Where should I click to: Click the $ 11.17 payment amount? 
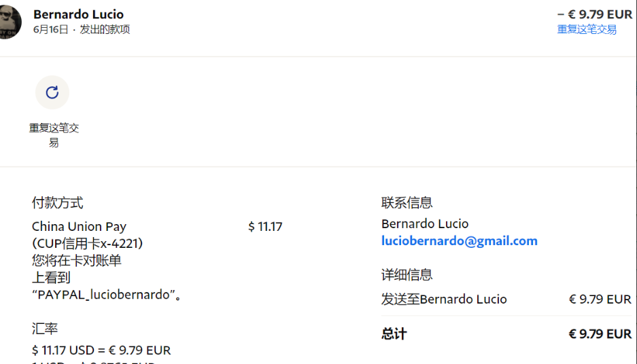coord(265,227)
